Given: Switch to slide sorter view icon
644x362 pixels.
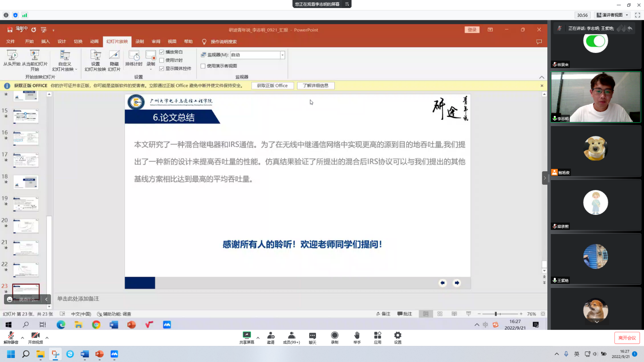Looking at the screenshot, I should click(x=440, y=314).
